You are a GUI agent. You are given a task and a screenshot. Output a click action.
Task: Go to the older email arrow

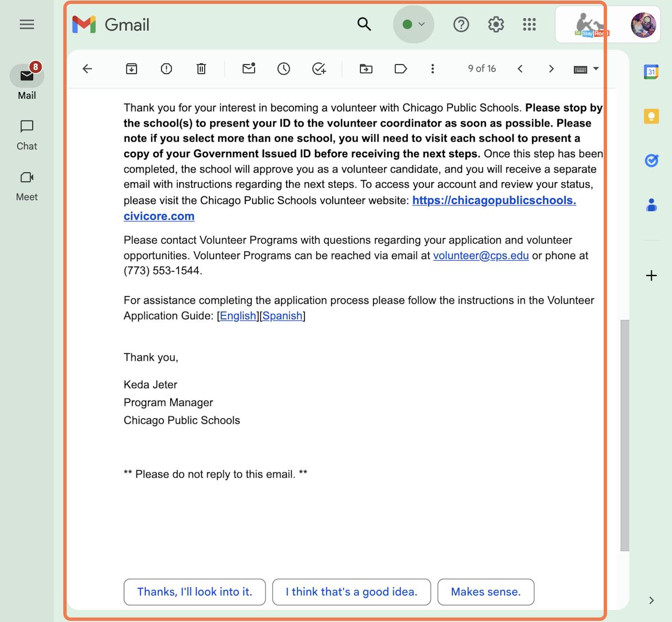point(552,69)
